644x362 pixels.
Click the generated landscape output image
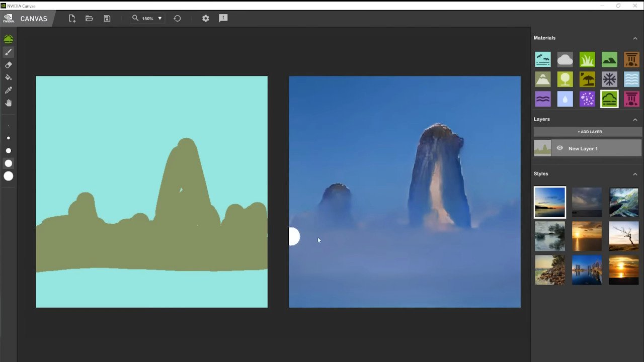405,192
